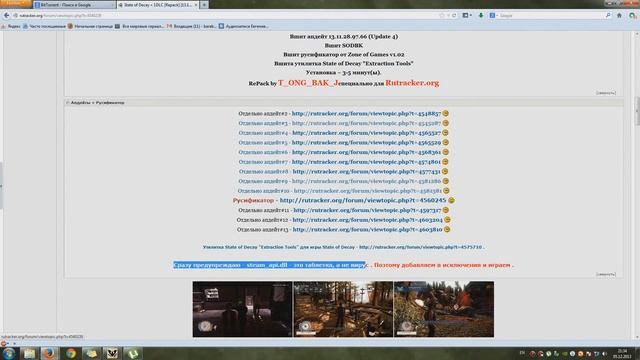640x360 pixels.
Task: Open the green add-on icon in toolbar
Action: pyautogui.click(x=632, y=16)
